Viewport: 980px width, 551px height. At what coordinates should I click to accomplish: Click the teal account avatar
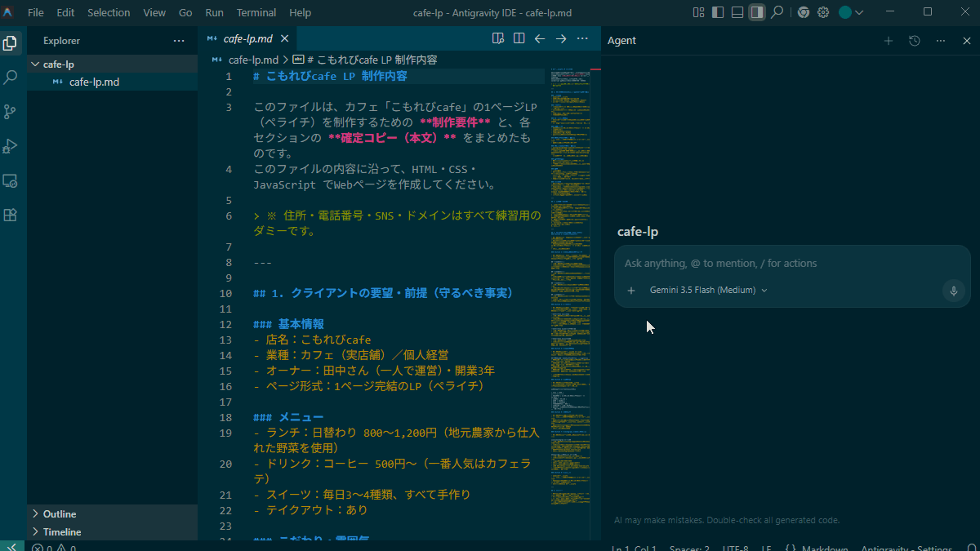tap(845, 12)
